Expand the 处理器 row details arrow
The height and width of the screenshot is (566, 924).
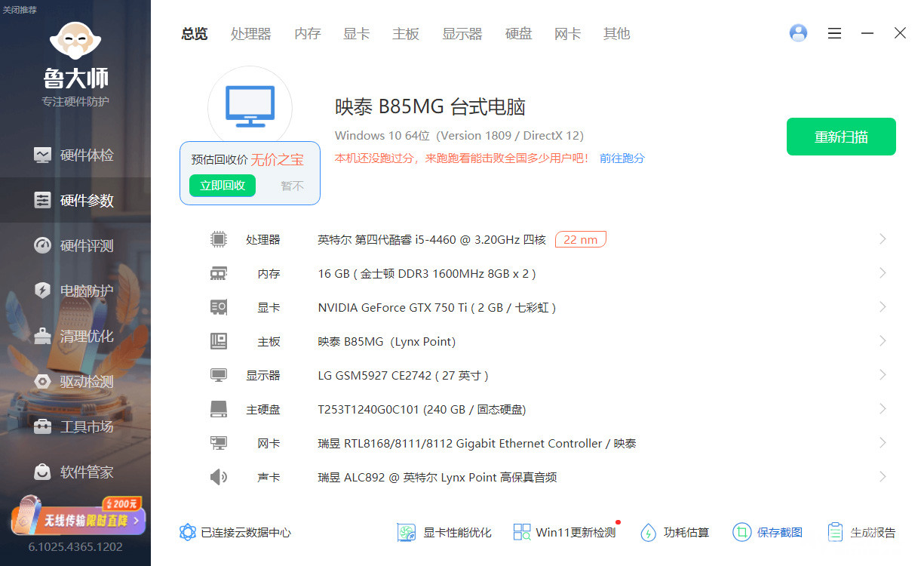click(883, 239)
